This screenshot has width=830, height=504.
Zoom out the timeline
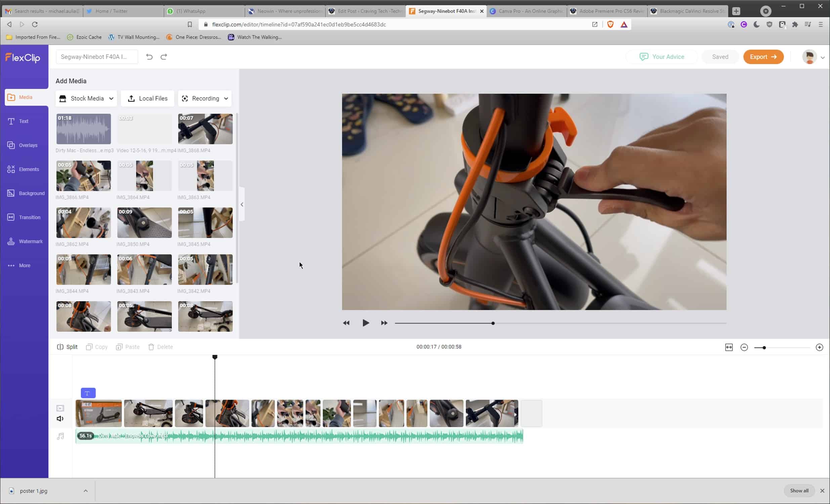[x=744, y=347]
